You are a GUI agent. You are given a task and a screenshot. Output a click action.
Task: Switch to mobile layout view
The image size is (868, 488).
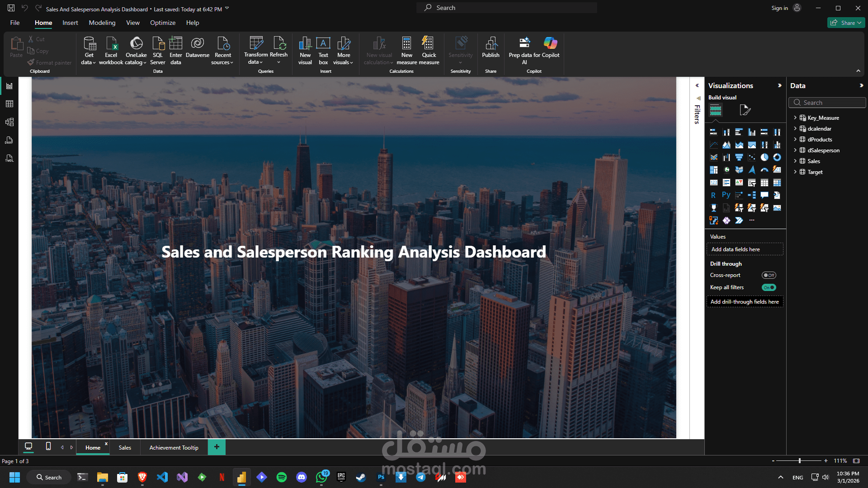(48, 446)
